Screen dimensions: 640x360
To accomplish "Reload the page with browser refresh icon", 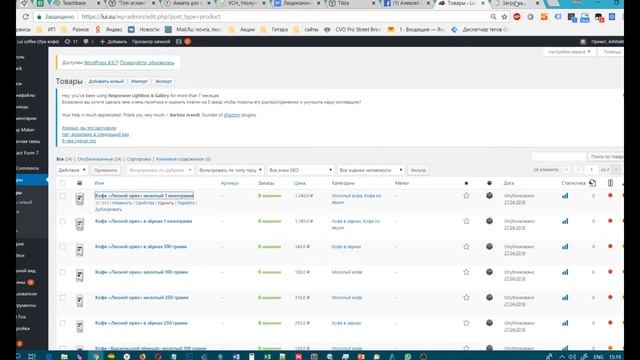I will (x=26, y=17).
